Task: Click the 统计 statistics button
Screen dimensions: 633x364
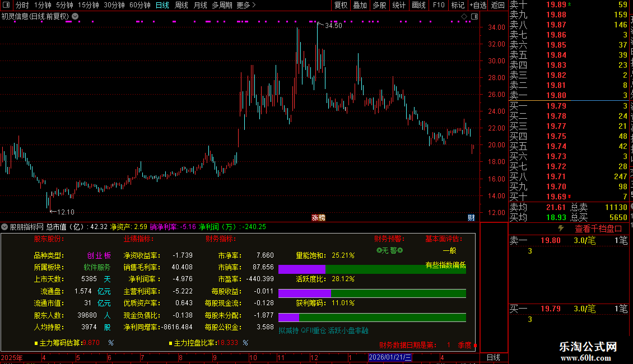Action: click(399, 5)
